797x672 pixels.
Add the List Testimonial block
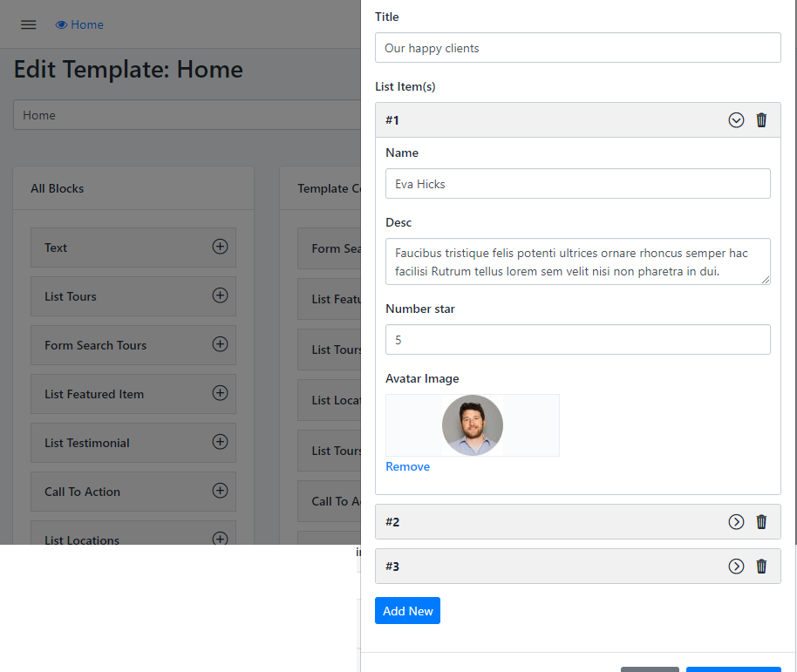[220, 442]
